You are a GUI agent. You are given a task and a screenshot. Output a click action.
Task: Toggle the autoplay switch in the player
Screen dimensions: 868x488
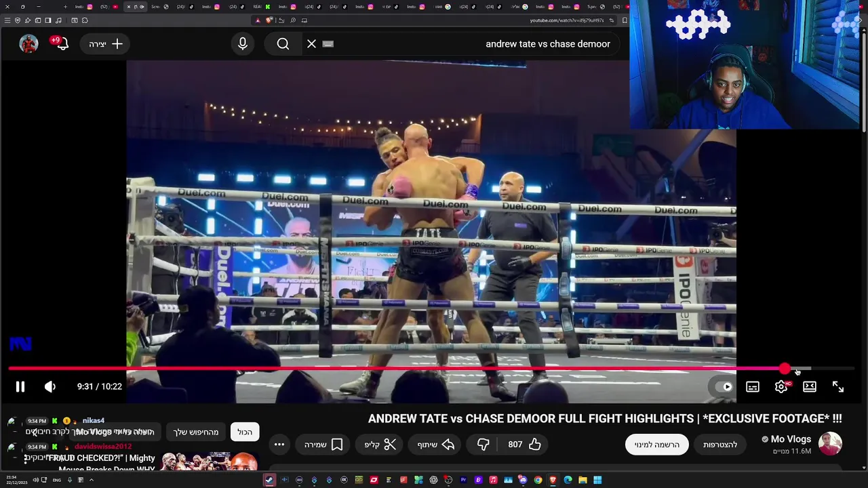point(723,386)
